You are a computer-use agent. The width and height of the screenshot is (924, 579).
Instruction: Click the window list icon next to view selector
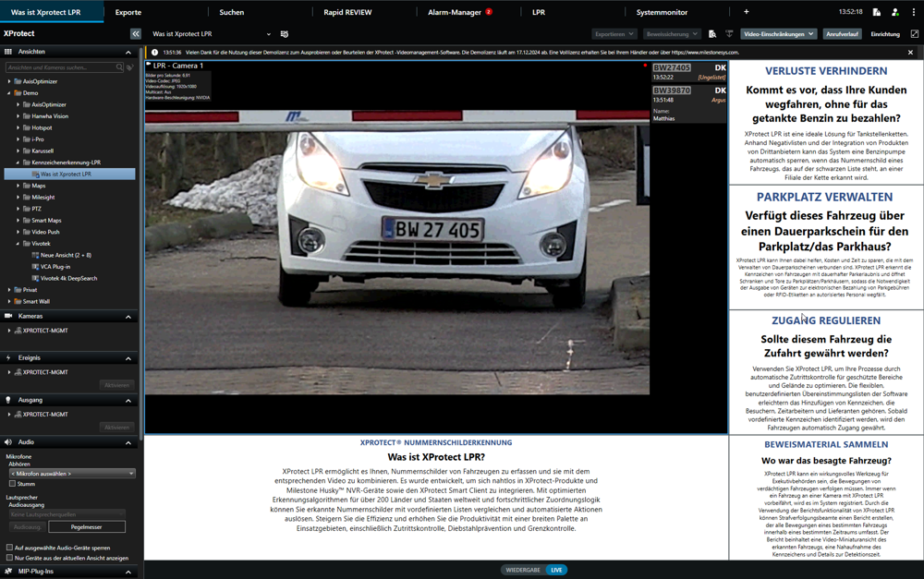pyautogui.click(x=285, y=34)
